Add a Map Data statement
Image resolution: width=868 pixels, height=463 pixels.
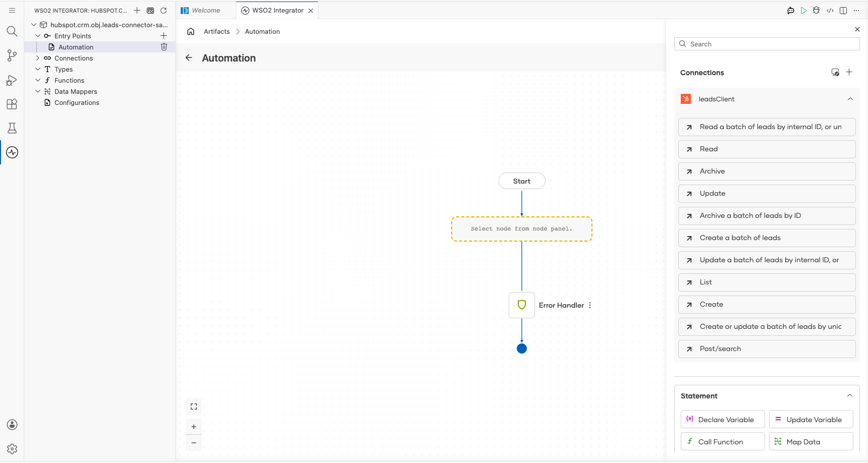click(811, 441)
